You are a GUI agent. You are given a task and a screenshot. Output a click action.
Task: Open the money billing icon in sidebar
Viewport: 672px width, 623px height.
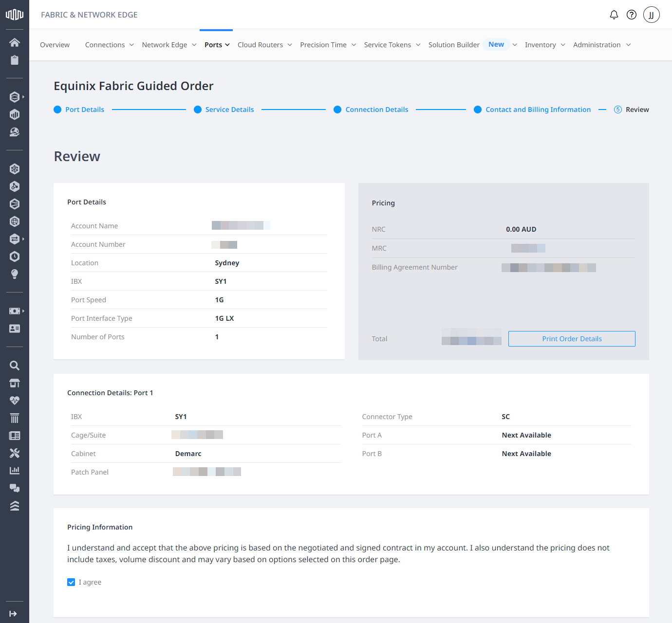coord(15,311)
